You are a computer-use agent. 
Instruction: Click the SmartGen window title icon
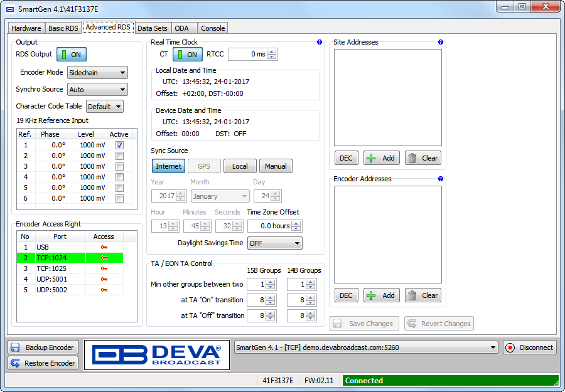point(10,9)
